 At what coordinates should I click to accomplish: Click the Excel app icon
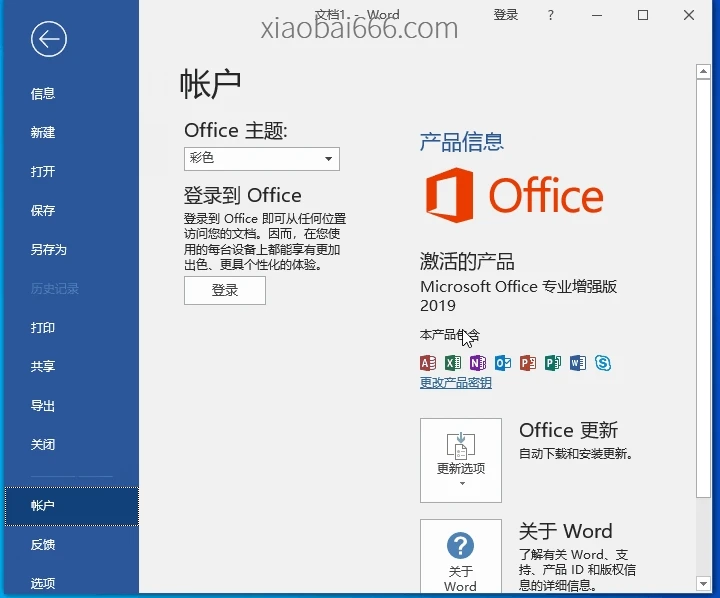[453, 363]
